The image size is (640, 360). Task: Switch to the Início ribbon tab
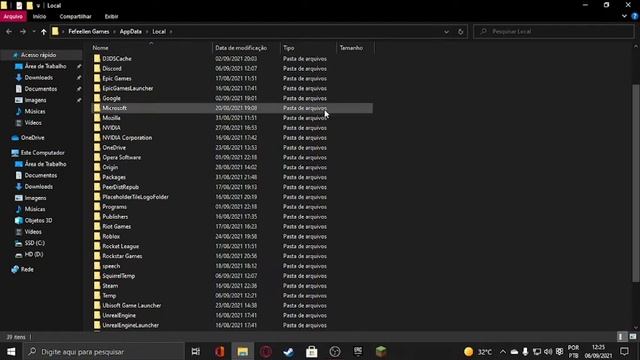click(40, 16)
